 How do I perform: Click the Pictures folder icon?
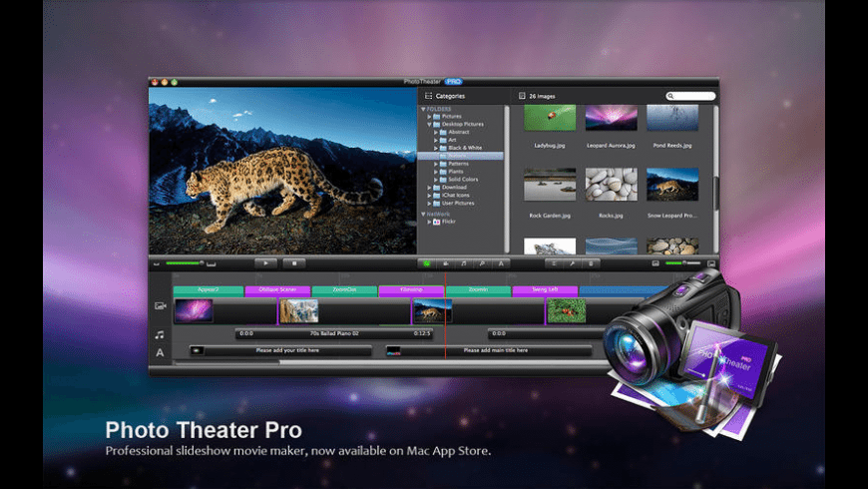pos(436,117)
